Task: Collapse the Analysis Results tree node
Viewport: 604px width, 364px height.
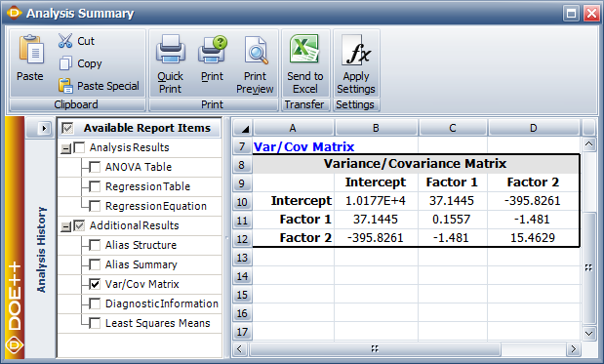Action: coord(66,148)
